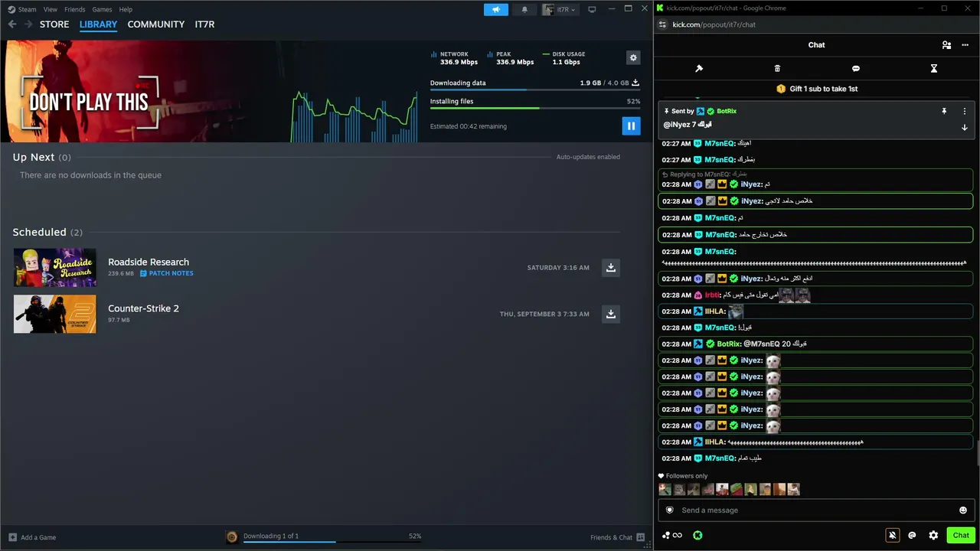Open download settings gear in Steam
This screenshot has height=551, width=980.
[632, 58]
